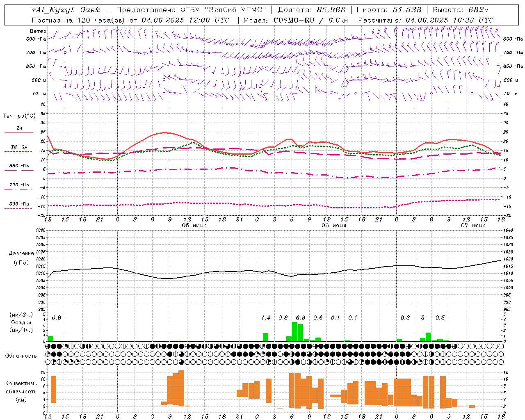The width and height of the screenshot is (525, 420).
Task: Click left '700 гПа' wind level label
Action: coord(36,52)
